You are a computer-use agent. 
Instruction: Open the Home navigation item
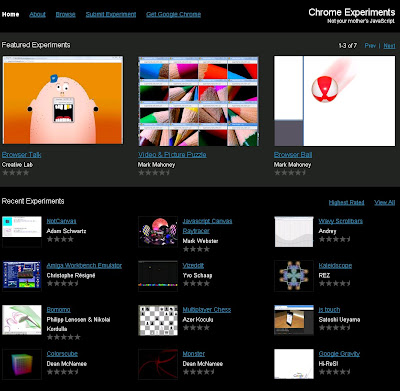[x=10, y=14]
